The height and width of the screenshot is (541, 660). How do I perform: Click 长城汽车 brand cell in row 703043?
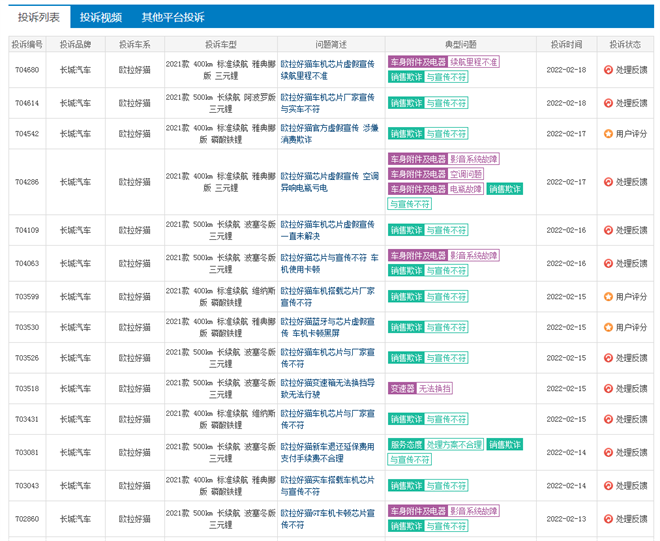tap(75, 486)
